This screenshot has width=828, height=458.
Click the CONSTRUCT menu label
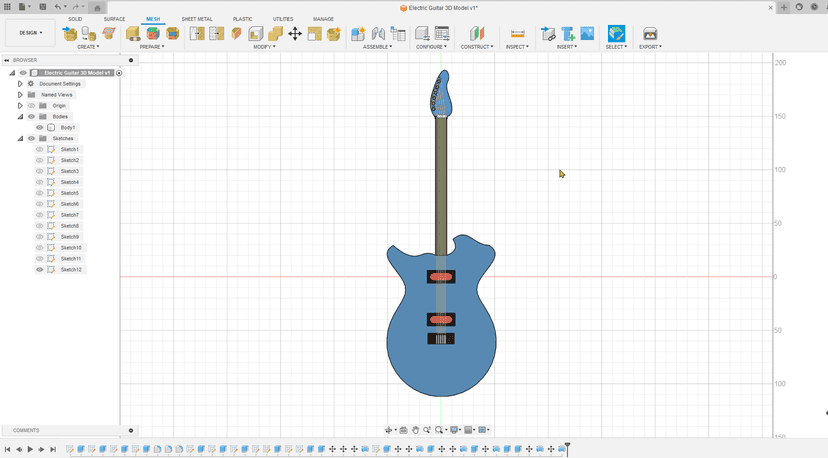[x=476, y=47]
